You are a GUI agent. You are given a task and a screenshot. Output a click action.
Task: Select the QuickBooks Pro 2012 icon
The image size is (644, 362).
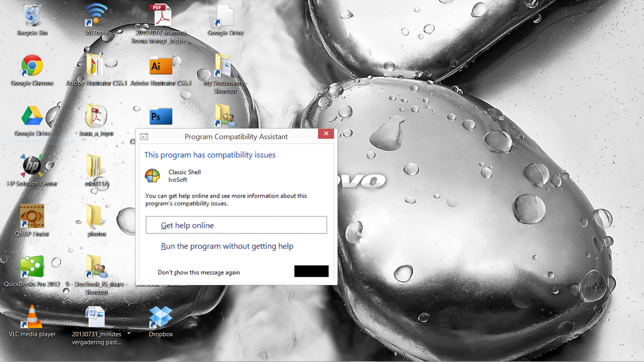[x=32, y=267]
